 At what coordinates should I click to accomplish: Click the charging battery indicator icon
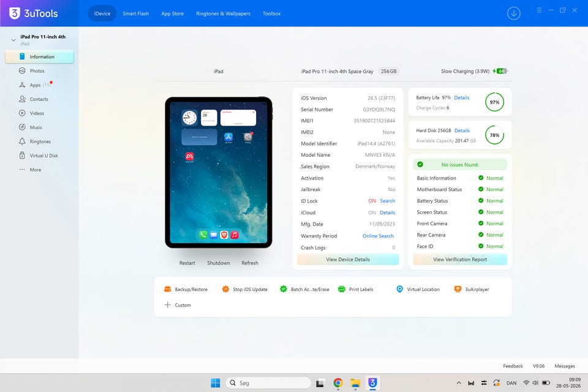pyautogui.click(x=502, y=71)
